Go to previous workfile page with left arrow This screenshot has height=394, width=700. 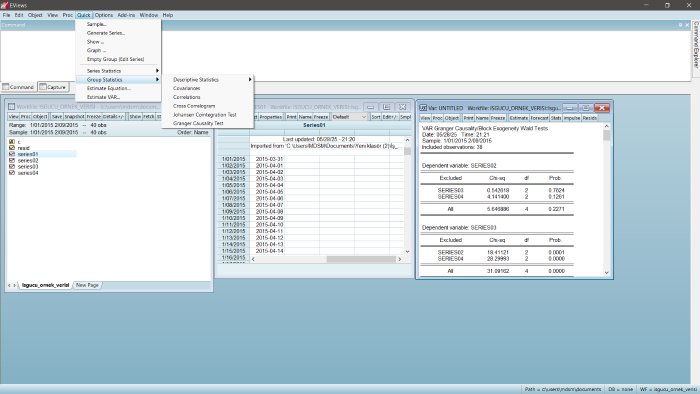tap(9, 285)
